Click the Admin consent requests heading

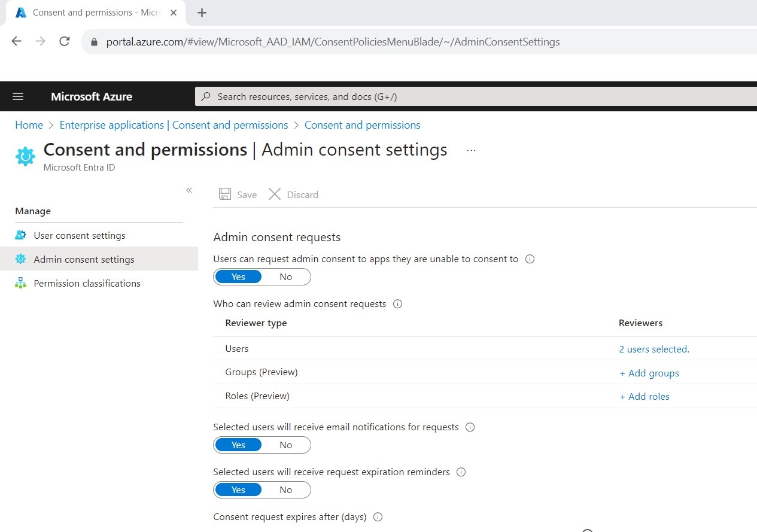coord(277,237)
